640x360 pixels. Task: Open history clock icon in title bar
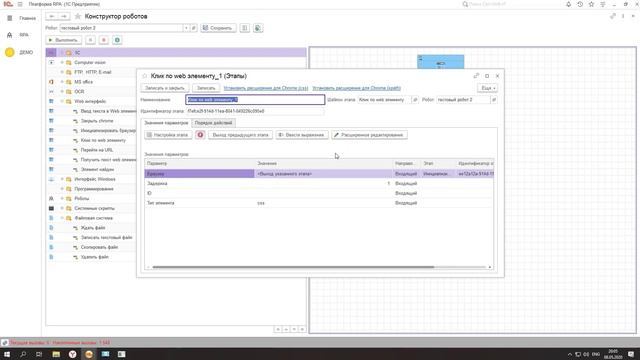(580, 4)
